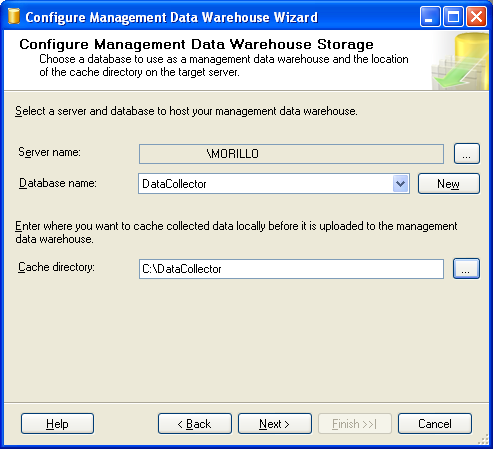Go to the previous page with Back
The image size is (493, 449).
(195, 424)
